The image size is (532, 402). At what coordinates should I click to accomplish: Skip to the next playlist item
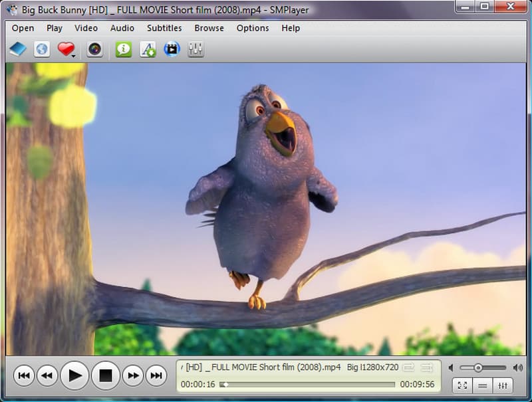tap(156, 375)
